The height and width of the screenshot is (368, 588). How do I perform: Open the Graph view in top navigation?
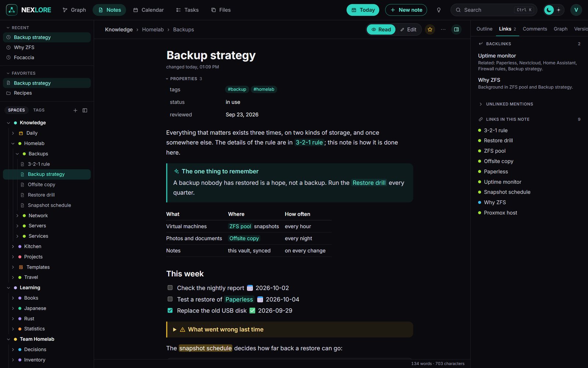point(74,10)
